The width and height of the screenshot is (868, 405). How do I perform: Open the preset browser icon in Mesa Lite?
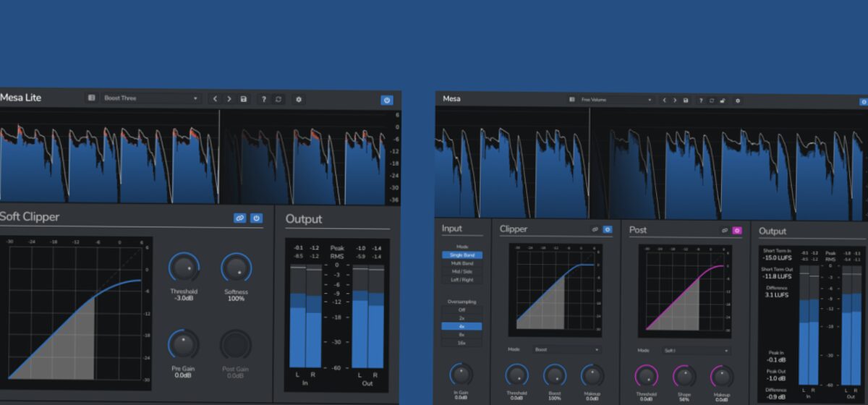click(91, 98)
